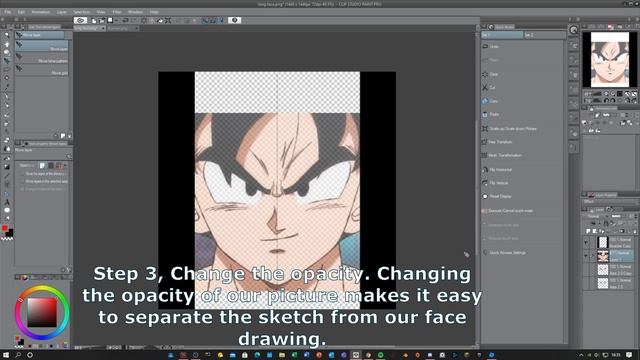Toggle first checkbox in Tool Property panel

pyautogui.click(x=22, y=174)
